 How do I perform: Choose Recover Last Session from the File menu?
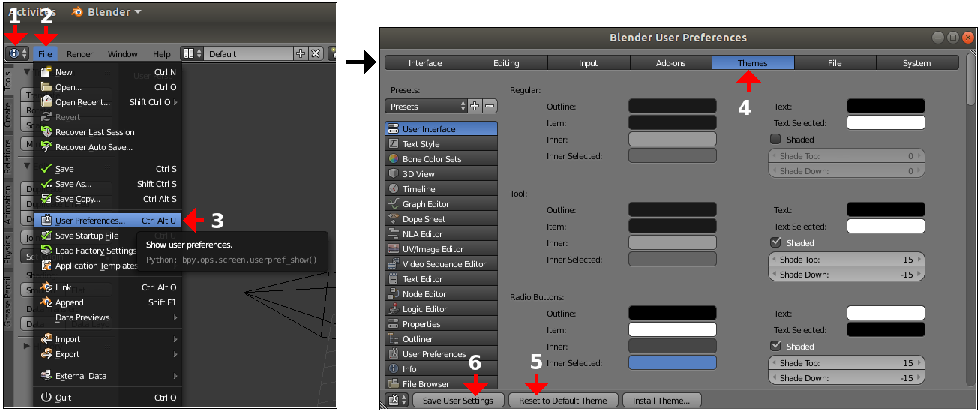tap(107, 132)
